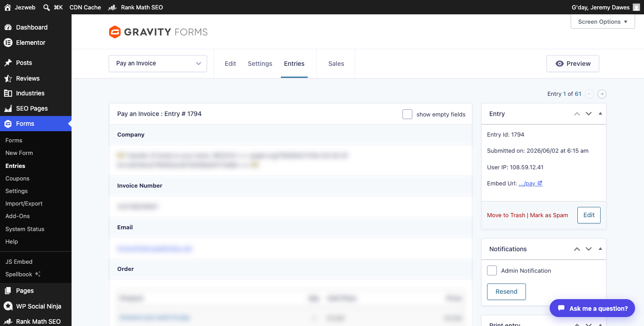This screenshot has height=326, width=644.
Task: Open System Status submenu item
Action: 25,229
